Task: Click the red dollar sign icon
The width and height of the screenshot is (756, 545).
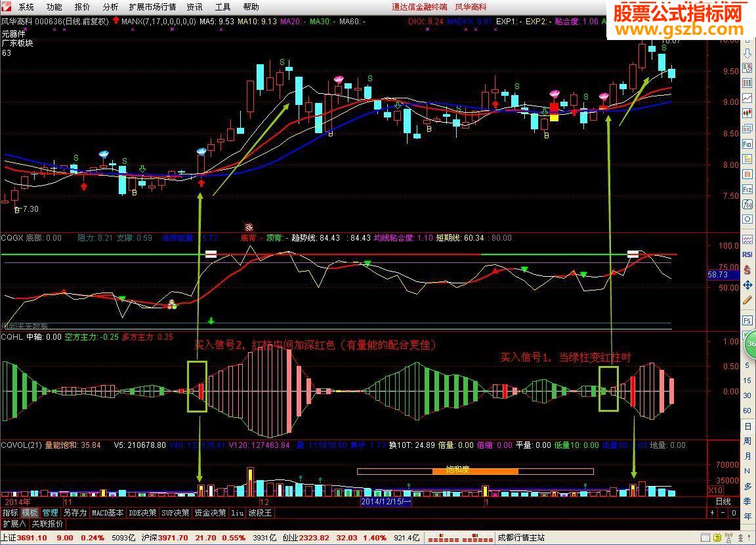Action: tap(747, 270)
